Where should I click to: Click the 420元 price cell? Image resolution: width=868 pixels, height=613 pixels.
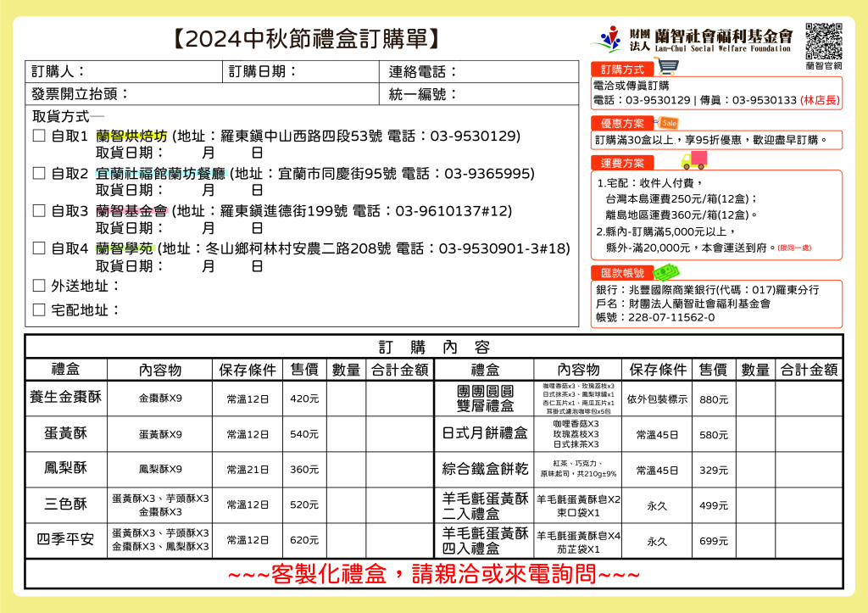click(x=304, y=398)
